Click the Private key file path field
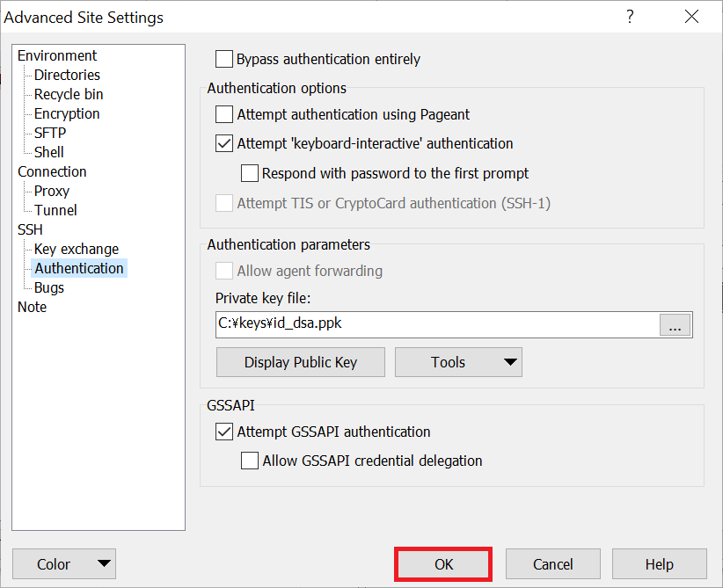 pos(436,324)
